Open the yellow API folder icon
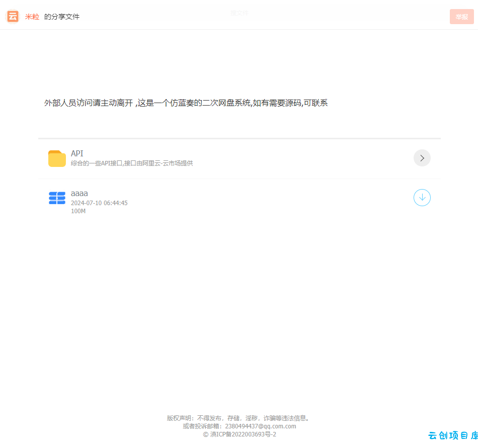Viewport: 478px width, 448px height. click(57, 158)
